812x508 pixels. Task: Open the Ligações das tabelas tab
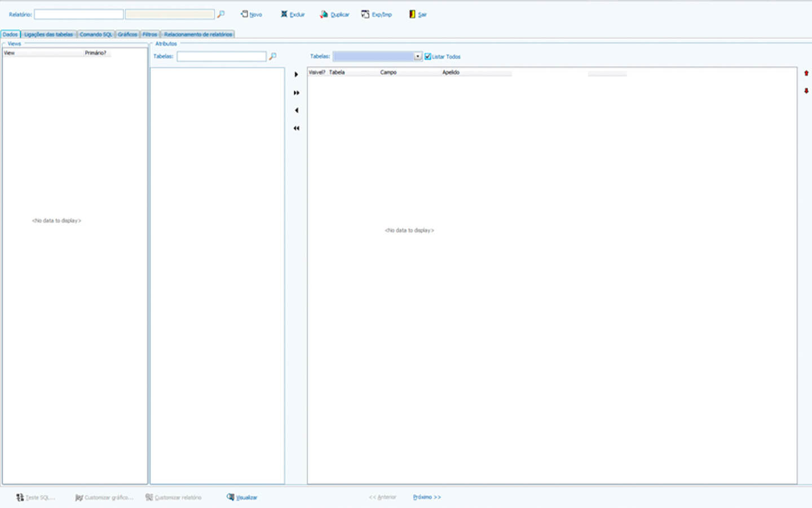point(48,34)
